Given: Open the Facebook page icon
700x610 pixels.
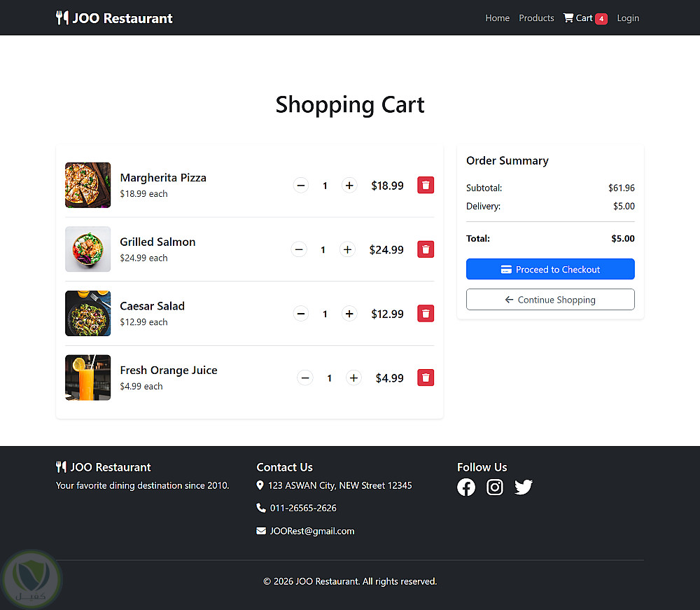Looking at the screenshot, I should point(466,487).
